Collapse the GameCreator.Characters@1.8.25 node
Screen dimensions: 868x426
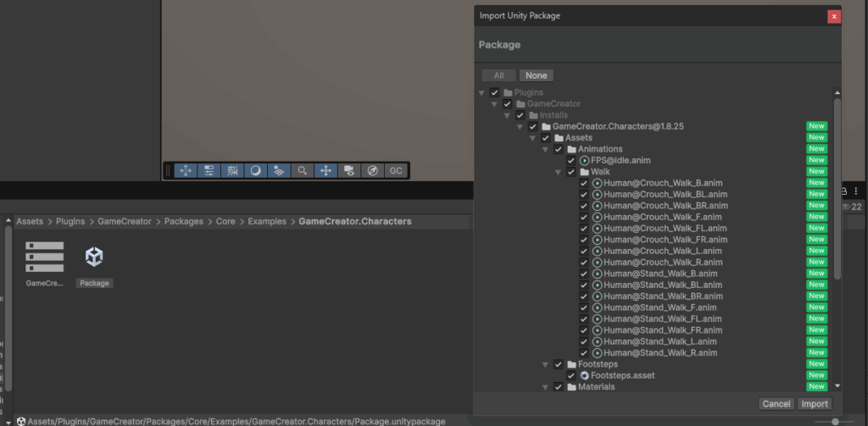pyautogui.click(x=520, y=127)
